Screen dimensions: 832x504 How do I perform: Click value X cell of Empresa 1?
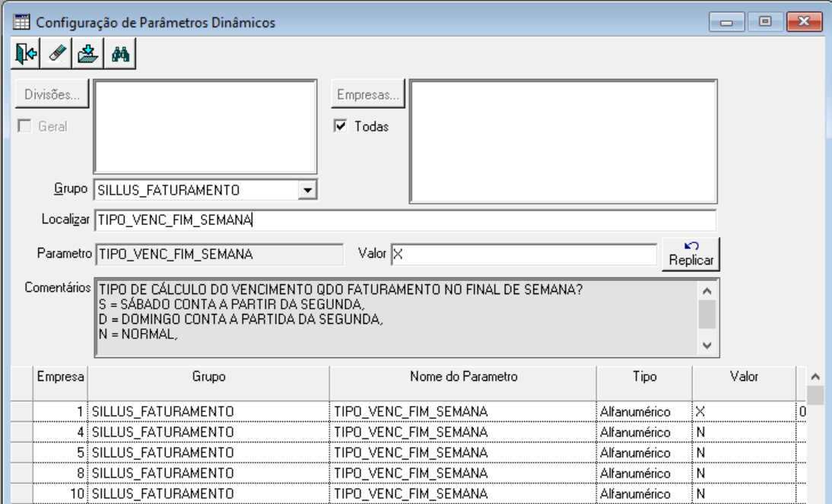click(744, 412)
